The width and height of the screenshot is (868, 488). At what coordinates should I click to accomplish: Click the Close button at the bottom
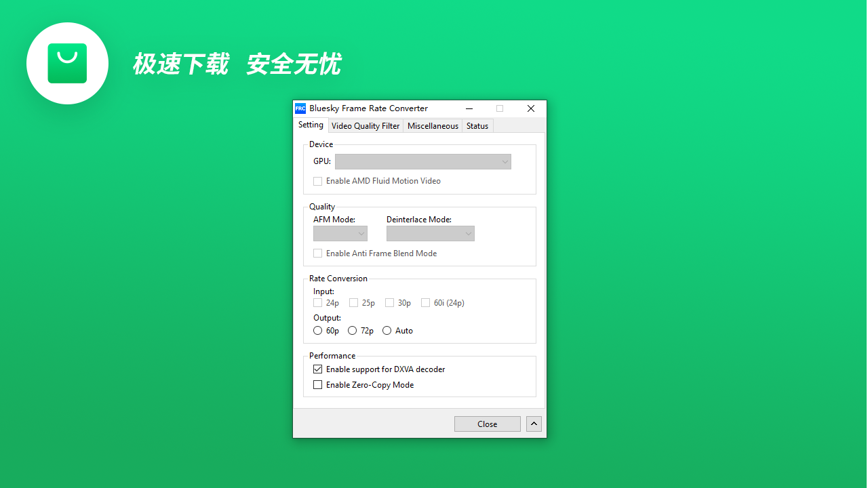tap(488, 424)
